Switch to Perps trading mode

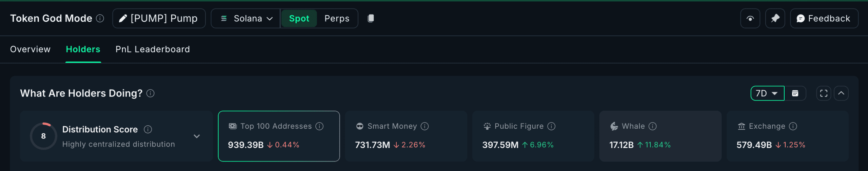[337, 19]
